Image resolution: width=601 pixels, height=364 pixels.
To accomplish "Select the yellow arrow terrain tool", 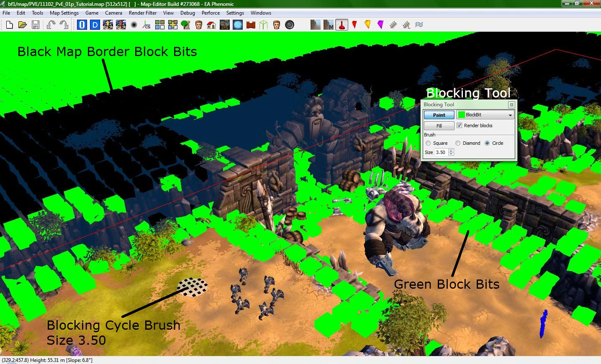I will [x=108, y=25].
